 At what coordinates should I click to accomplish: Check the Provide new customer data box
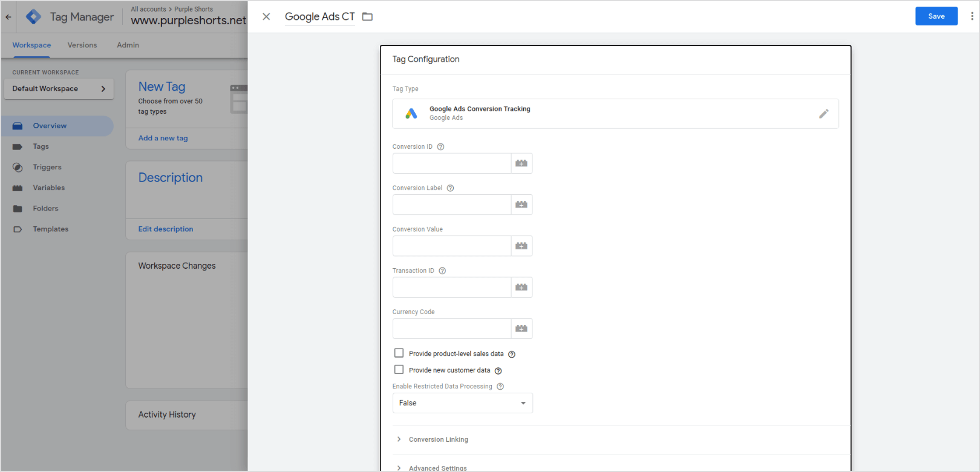point(399,370)
